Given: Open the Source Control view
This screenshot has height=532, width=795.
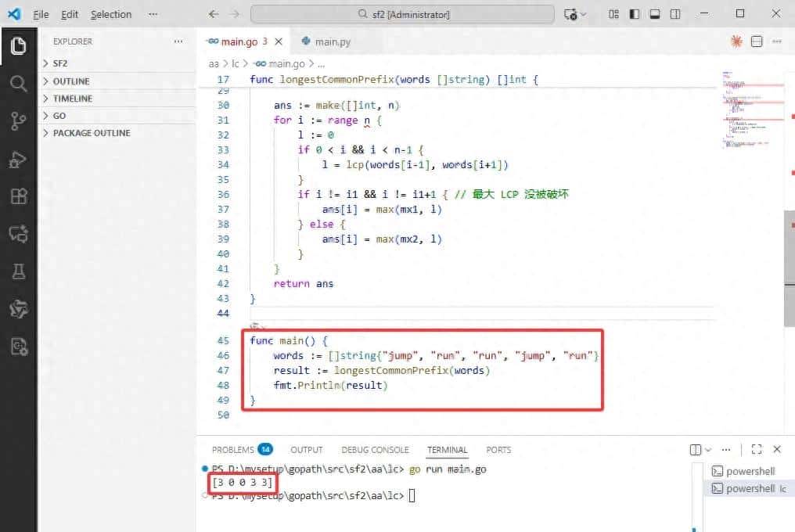Looking at the screenshot, I should [19, 120].
